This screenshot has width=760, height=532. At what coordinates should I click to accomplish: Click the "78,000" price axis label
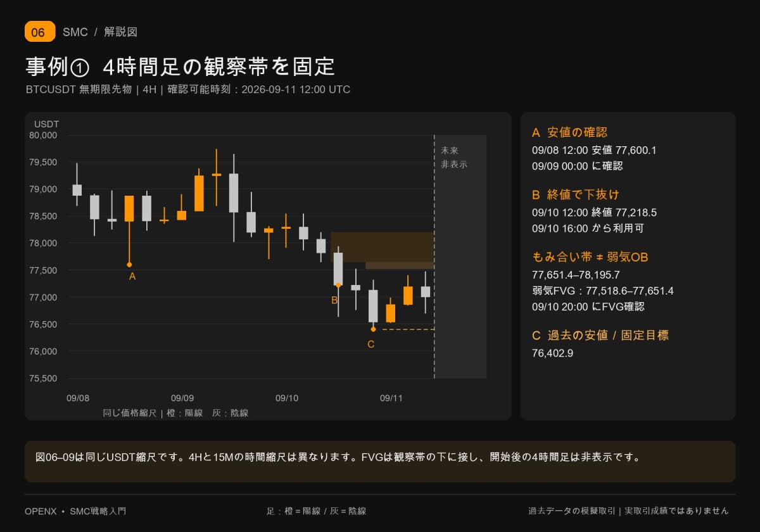click(x=43, y=243)
